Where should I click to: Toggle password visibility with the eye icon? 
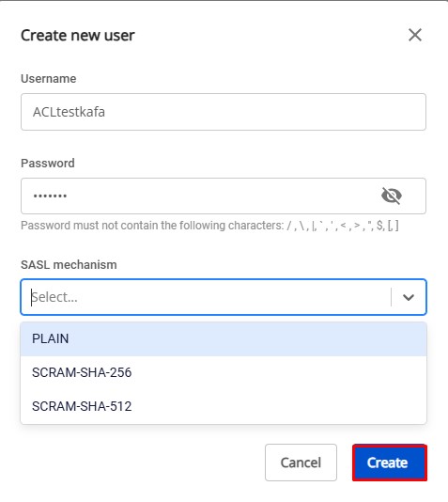click(392, 196)
